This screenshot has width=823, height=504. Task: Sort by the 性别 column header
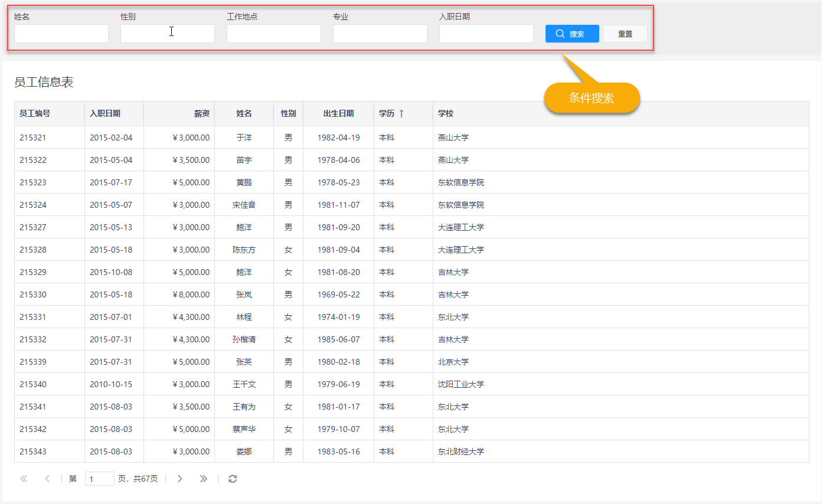(x=288, y=113)
